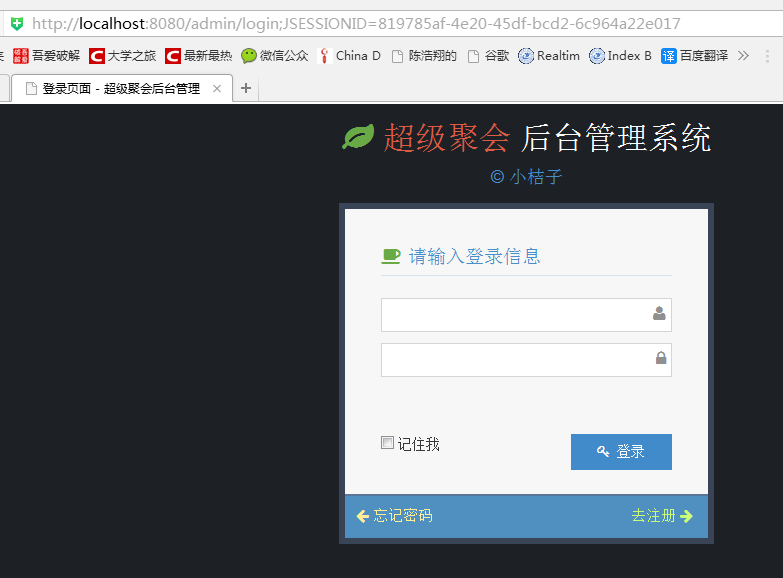Toggle the 记住我 checkbox
783x578 pixels.
[x=388, y=443]
